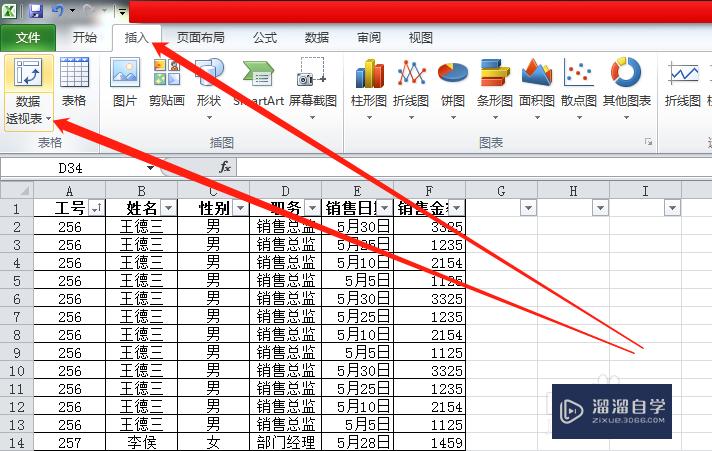Image resolution: width=712 pixels, height=451 pixels.
Task: Open the View (视图) tab
Action: tap(420, 37)
